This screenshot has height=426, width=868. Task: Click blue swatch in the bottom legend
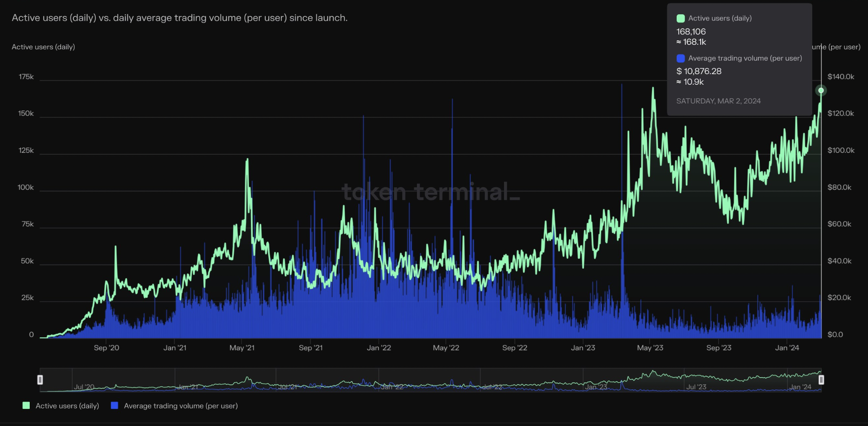click(114, 406)
